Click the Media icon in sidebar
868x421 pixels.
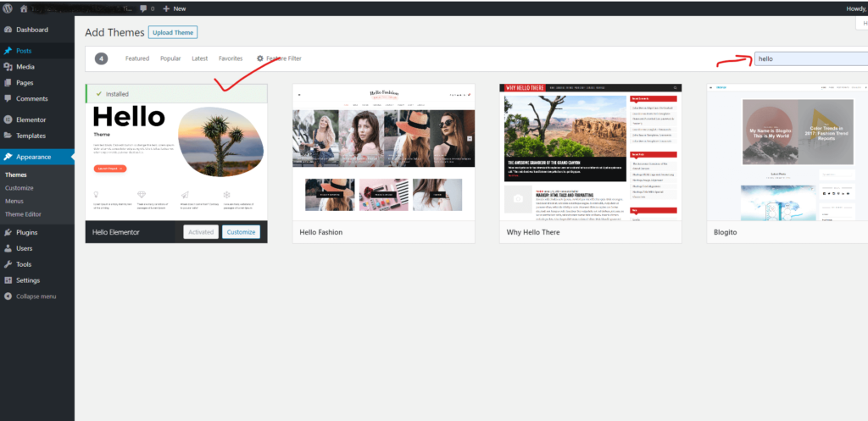point(8,67)
